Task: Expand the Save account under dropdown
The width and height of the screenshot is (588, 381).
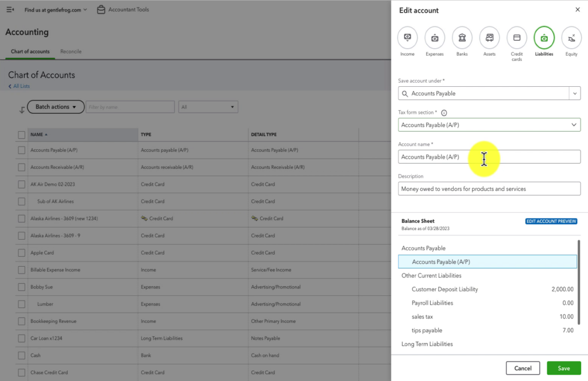Action: pos(575,93)
